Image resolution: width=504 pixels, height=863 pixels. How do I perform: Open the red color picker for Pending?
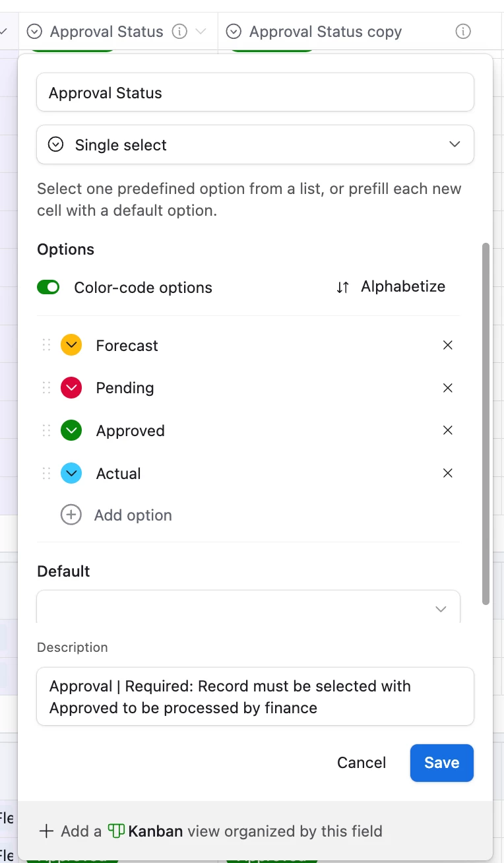(x=71, y=388)
